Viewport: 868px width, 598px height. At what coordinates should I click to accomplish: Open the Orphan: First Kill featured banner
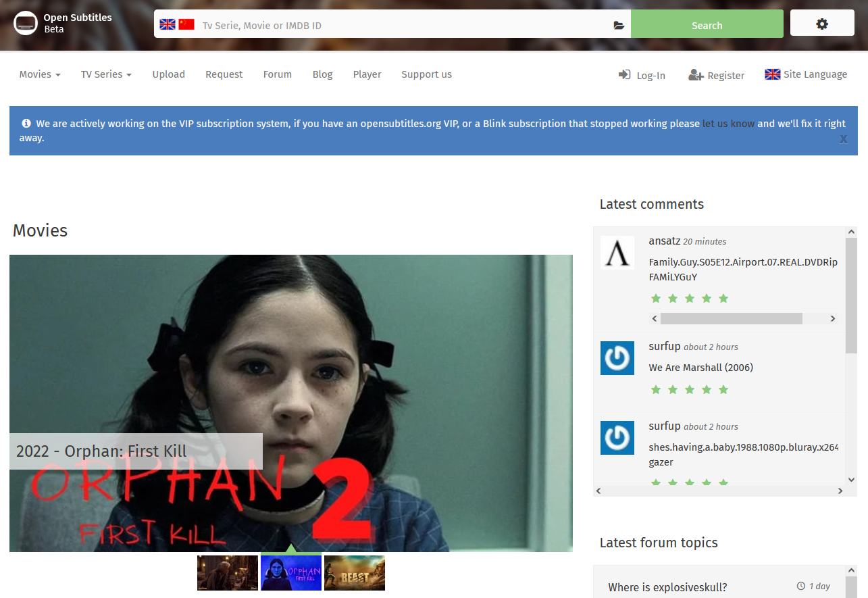[x=291, y=403]
